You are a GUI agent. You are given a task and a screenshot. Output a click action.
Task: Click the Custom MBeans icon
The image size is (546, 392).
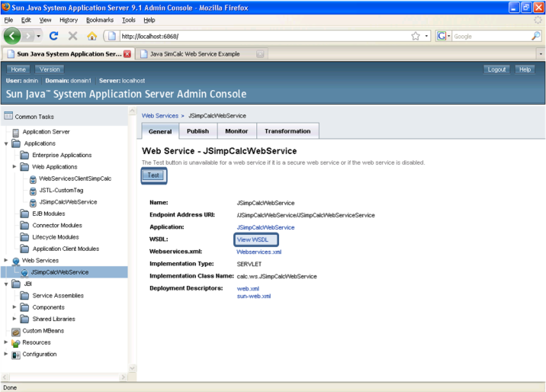click(16, 331)
